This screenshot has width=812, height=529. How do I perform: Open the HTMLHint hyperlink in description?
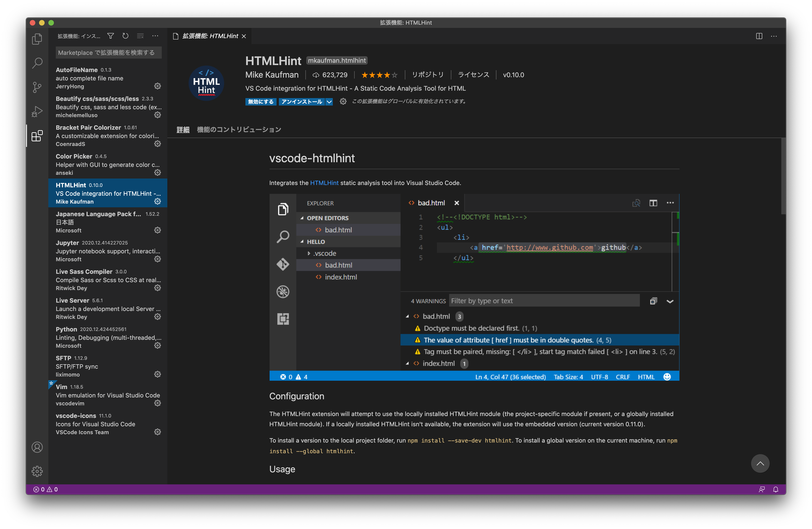tap(324, 183)
